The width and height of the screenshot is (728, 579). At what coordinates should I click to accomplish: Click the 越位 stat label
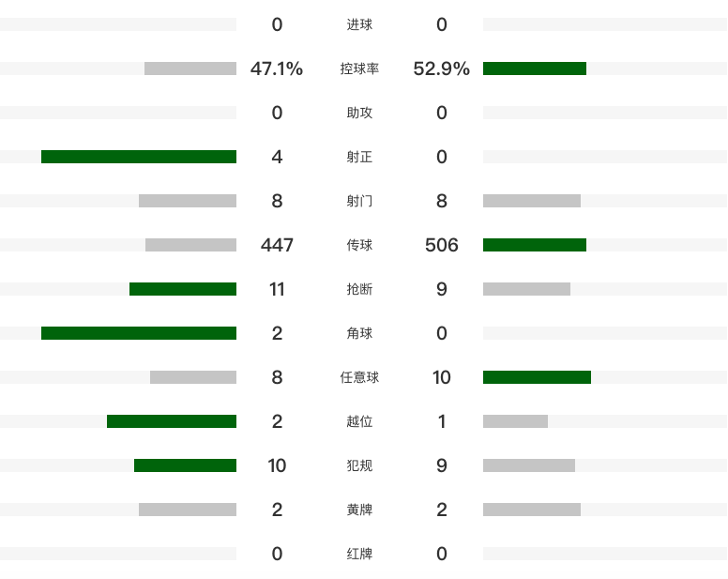[x=359, y=421]
